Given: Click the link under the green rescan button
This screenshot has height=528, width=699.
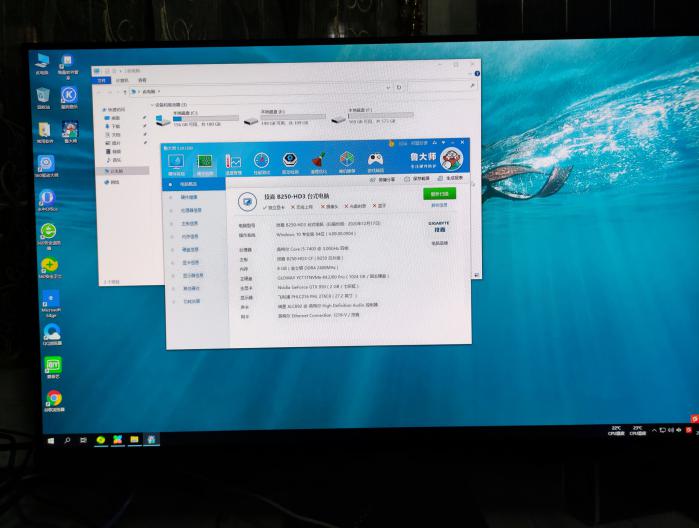Looking at the screenshot, I should [x=439, y=205].
